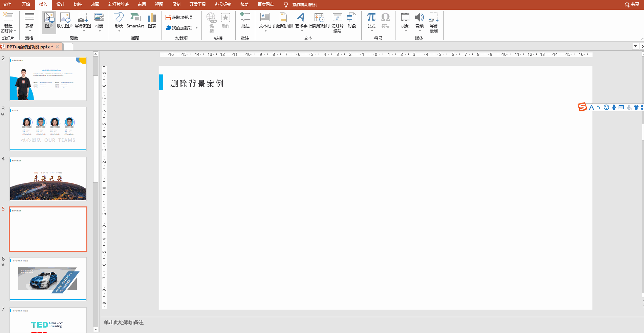Image resolution: width=644 pixels, height=333 pixels.
Task: Click the 批注 comment icon
Action: point(245,21)
